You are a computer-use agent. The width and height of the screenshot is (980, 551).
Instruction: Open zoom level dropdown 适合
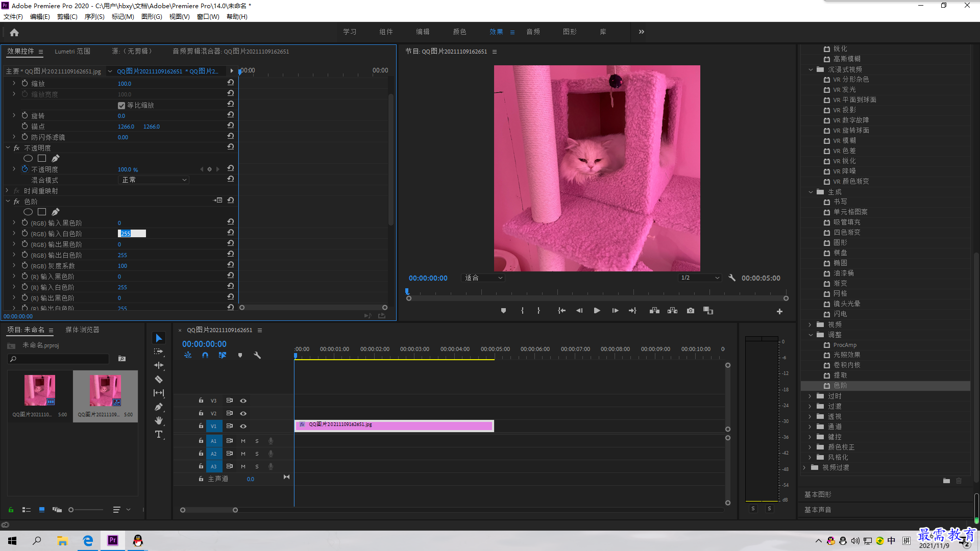[x=483, y=278]
